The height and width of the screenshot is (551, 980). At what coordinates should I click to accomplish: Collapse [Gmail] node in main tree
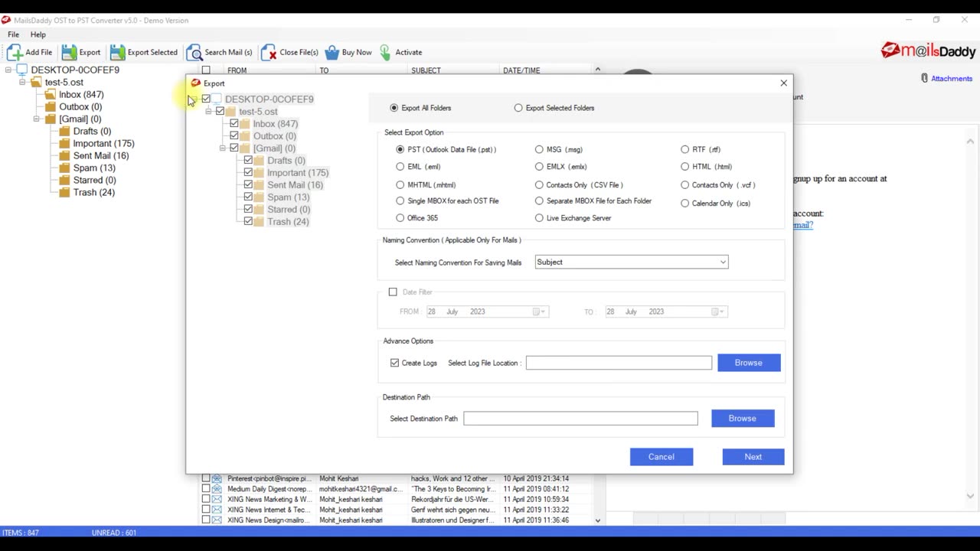(x=36, y=119)
